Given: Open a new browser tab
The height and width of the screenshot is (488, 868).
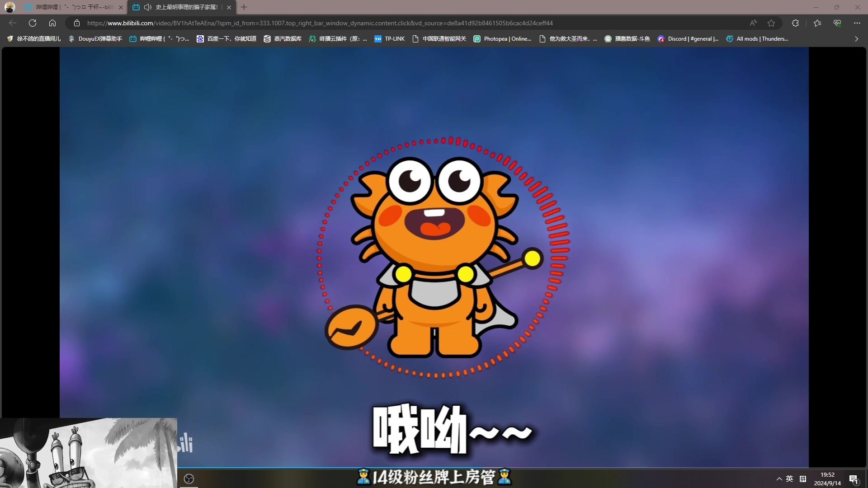Looking at the screenshot, I should (244, 7).
